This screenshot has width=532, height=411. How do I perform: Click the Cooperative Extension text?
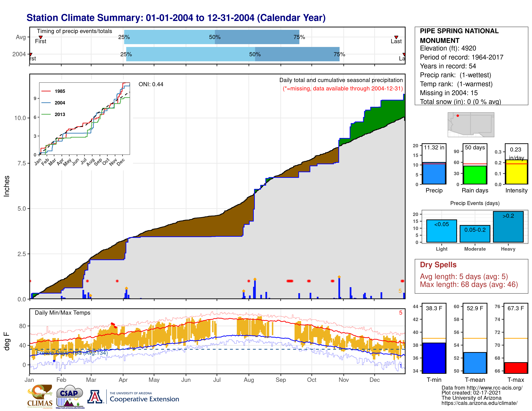(x=144, y=399)
